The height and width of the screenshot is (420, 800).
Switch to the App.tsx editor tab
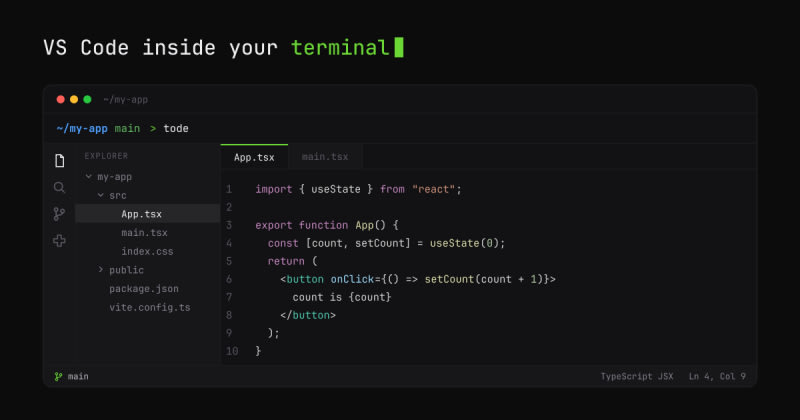click(254, 157)
